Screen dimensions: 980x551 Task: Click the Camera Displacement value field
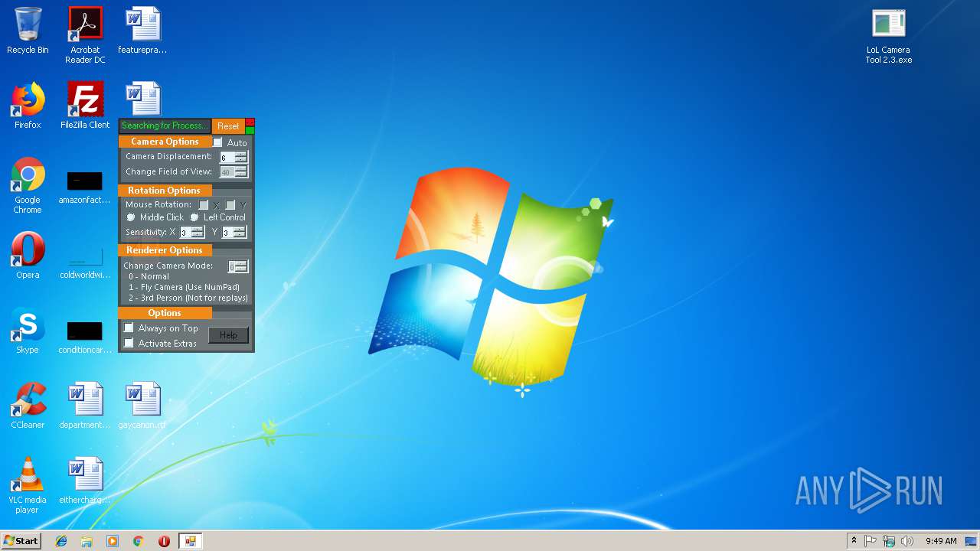tap(227, 157)
